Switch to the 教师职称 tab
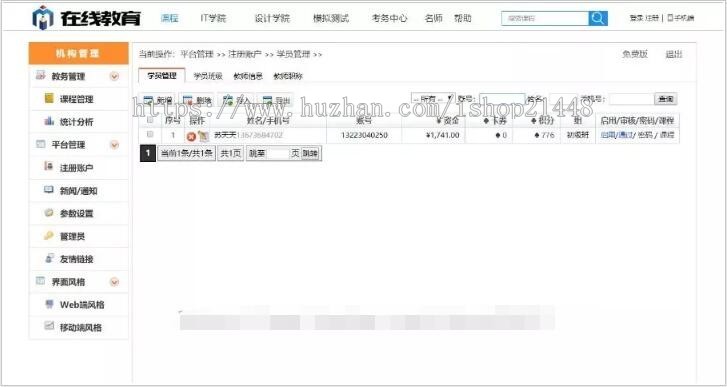This screenshot has width=727, height=387. point(288,76)
